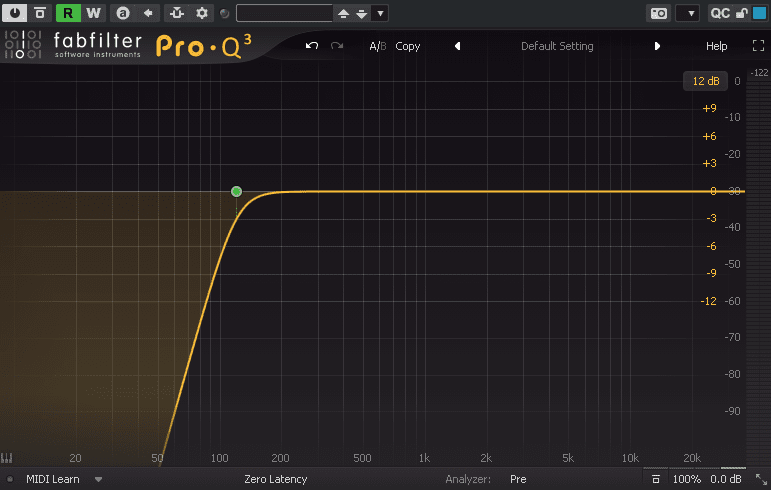Load next host preset with down arrow
The image size is (771, 490).
[x=362, y=13]
